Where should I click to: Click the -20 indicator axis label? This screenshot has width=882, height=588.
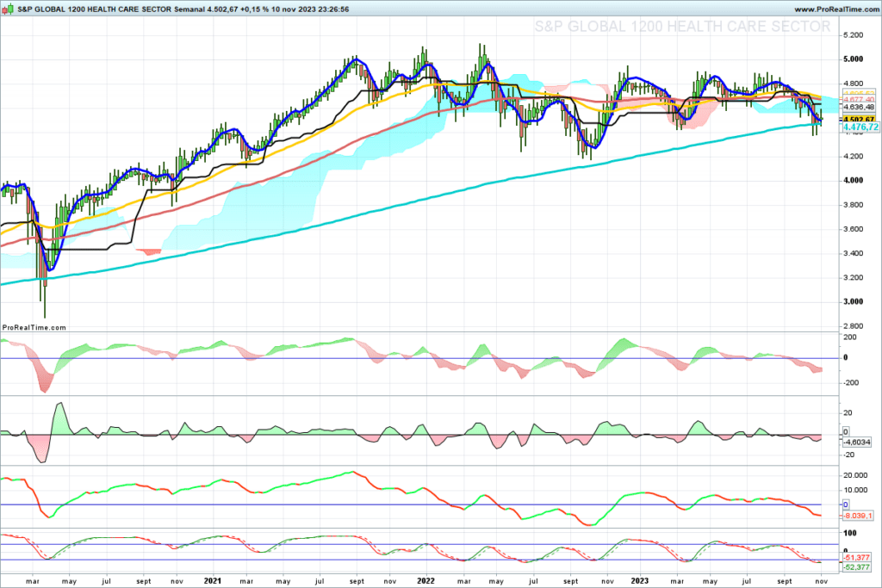pyautogui.click(x=848, y=455)
